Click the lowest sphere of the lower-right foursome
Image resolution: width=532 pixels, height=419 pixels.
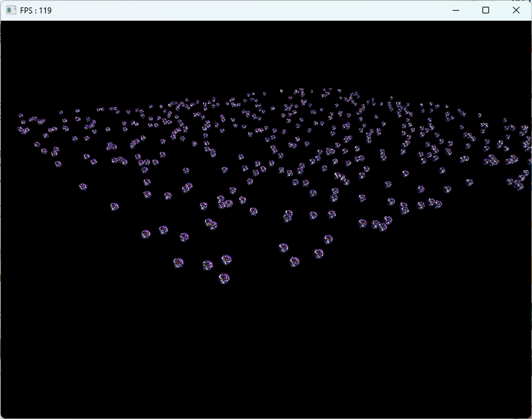294,262
